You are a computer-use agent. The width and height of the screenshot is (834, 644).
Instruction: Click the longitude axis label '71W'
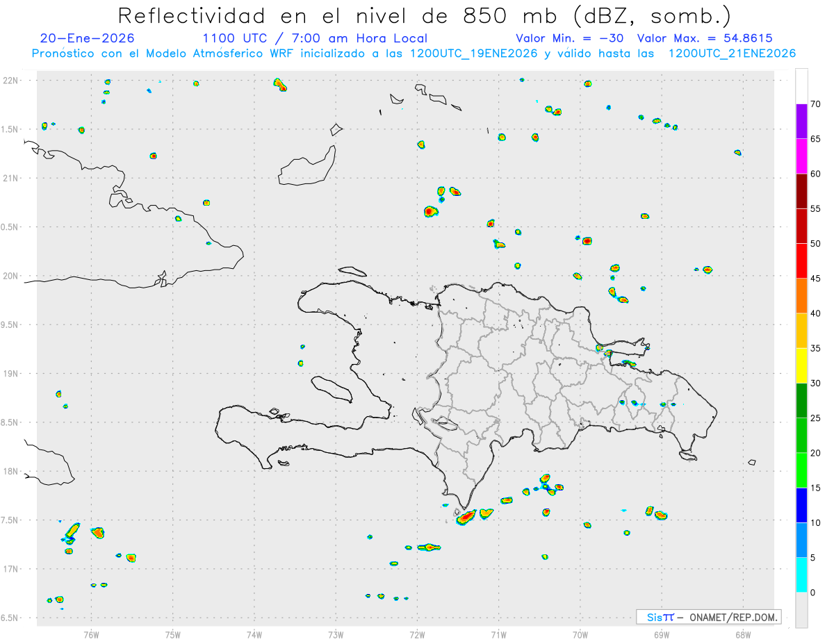tap(498, 634)
